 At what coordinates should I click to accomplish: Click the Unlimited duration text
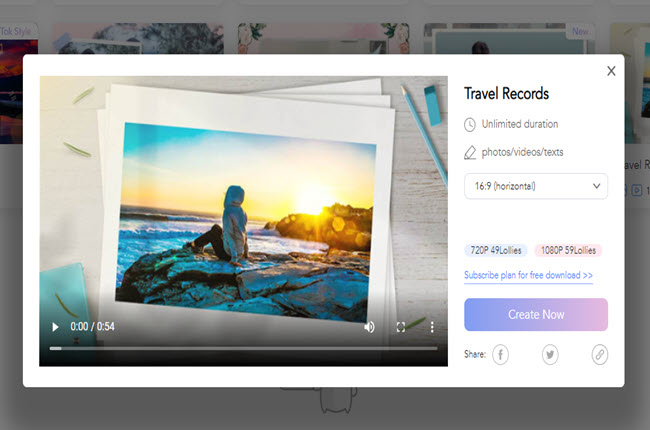(x=519, y=124)
